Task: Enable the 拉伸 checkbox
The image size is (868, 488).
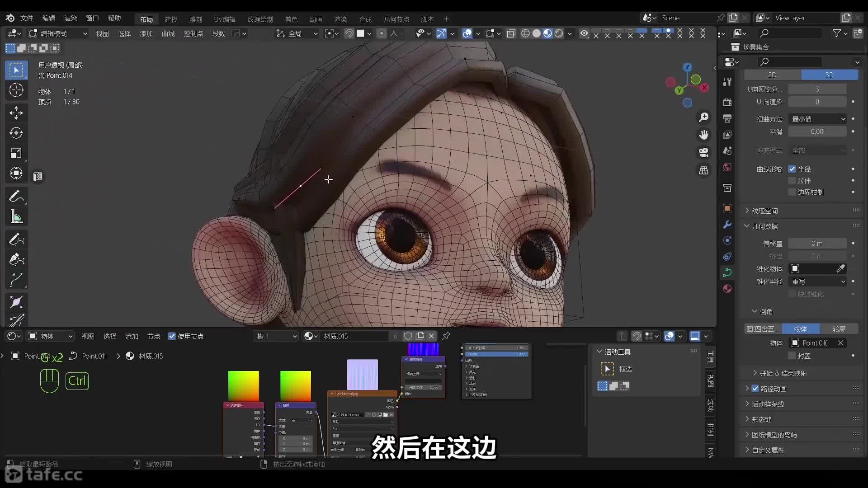Action: pos(792,180)
